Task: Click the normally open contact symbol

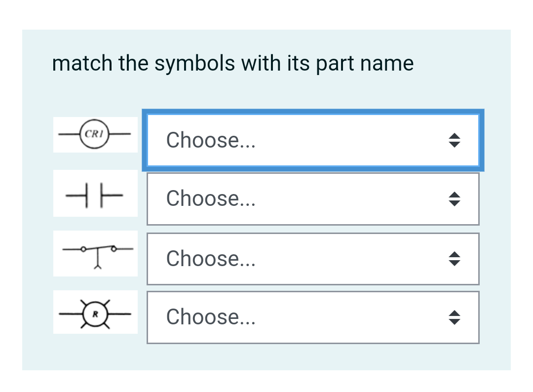Action: click(95, 194)
